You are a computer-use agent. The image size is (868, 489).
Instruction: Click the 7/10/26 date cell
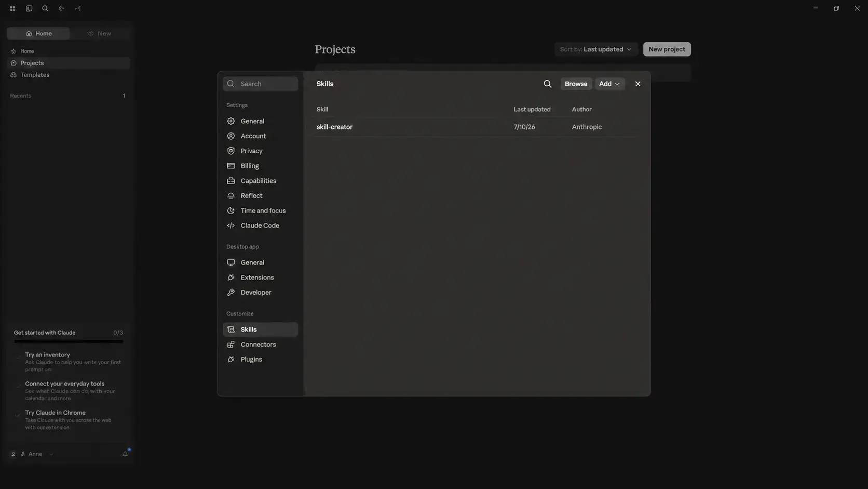[524, 127]
